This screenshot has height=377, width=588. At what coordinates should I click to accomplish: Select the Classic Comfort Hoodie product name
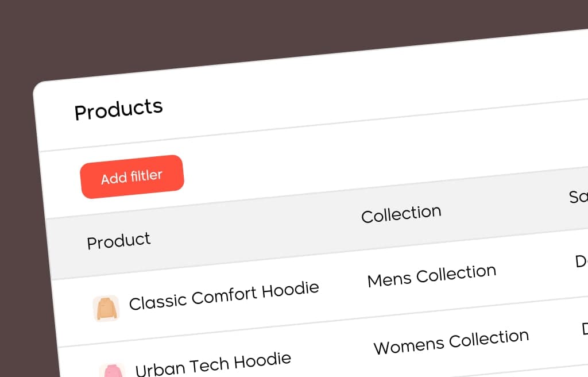point(224,295)
